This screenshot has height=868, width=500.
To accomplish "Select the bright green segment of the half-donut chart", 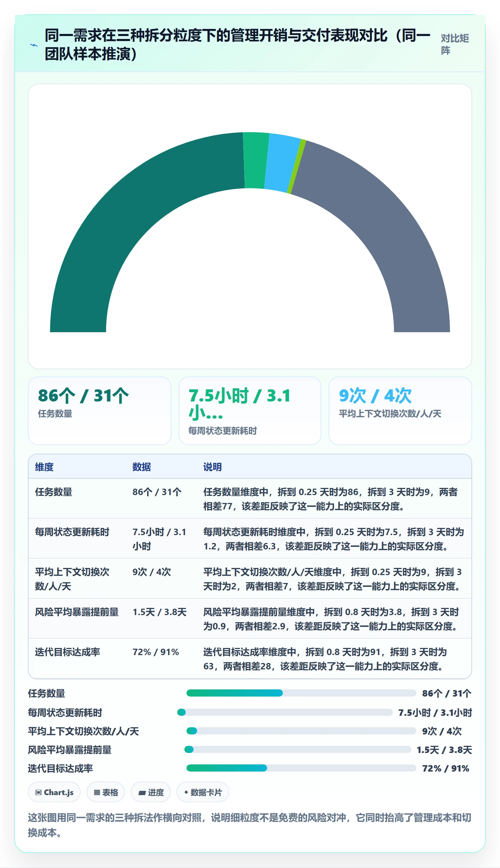I will pos(256,160).
